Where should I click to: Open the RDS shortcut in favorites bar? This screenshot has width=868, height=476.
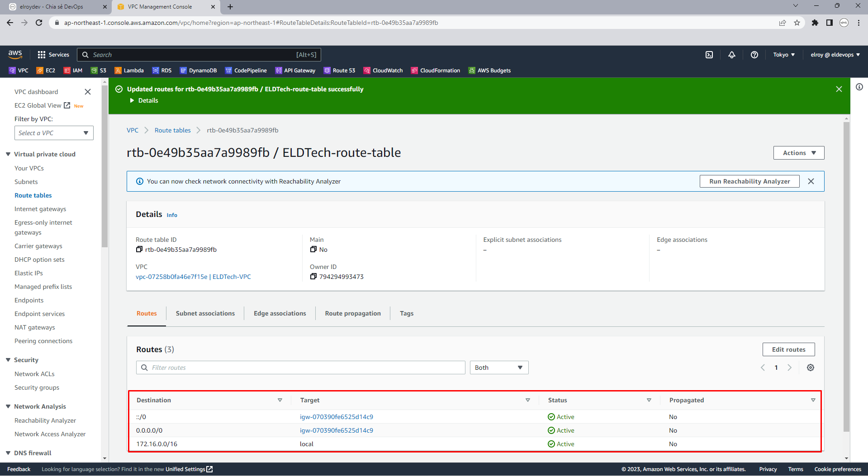(x=162, y=71)
